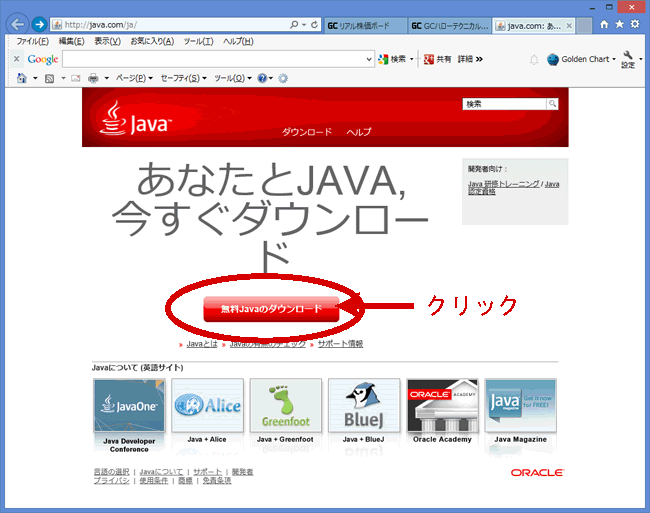Open a new blank tab

coord(584,26)
